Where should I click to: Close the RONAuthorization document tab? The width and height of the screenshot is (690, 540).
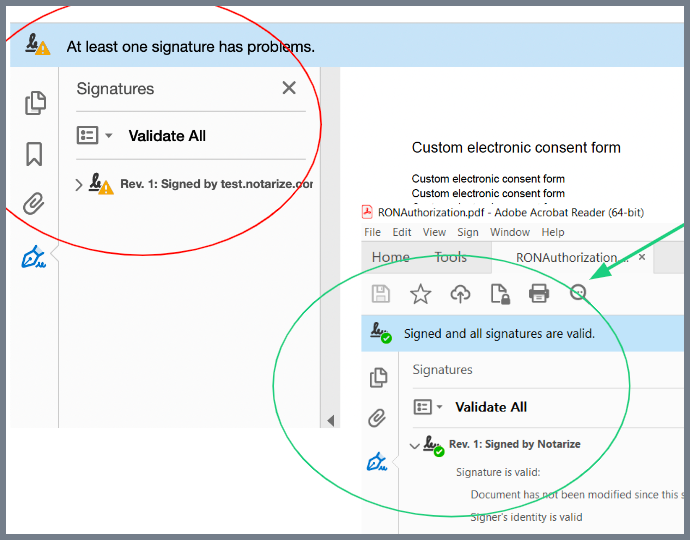coord(642,257)
